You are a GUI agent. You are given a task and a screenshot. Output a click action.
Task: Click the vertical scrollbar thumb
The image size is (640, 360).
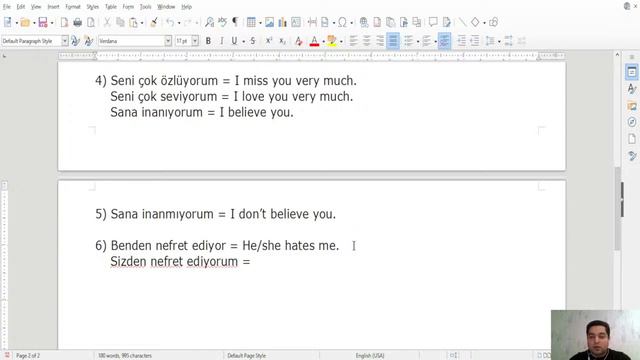[x=617, y=208]
